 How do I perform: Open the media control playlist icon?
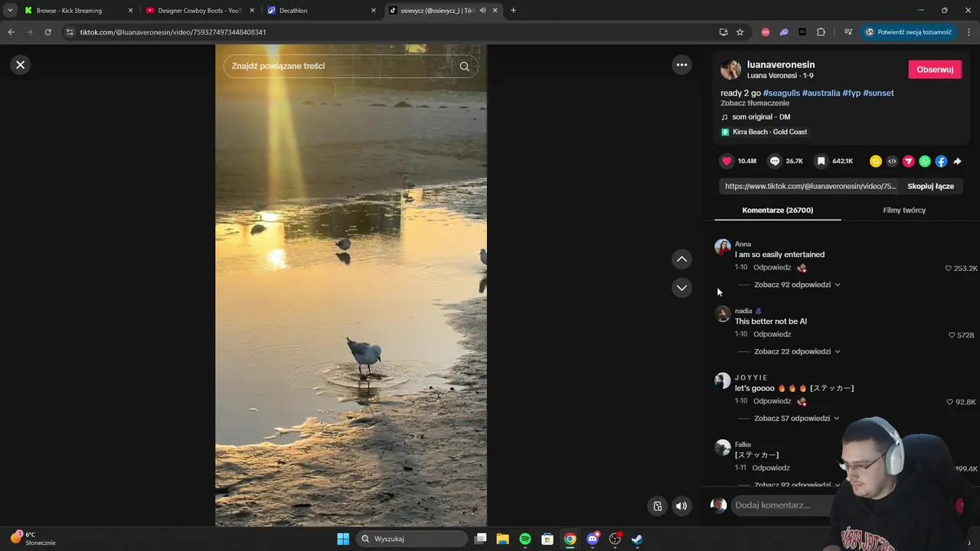click(x=848, y=32)
